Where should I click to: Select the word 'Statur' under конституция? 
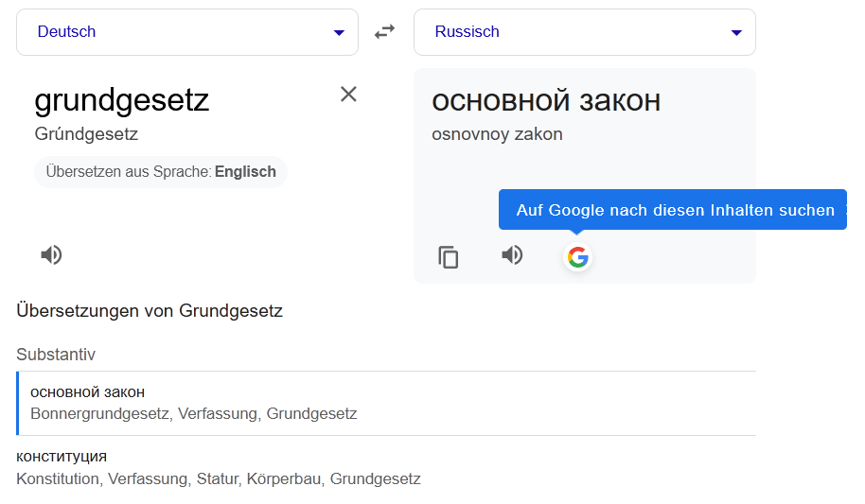[x=218, y=478]
